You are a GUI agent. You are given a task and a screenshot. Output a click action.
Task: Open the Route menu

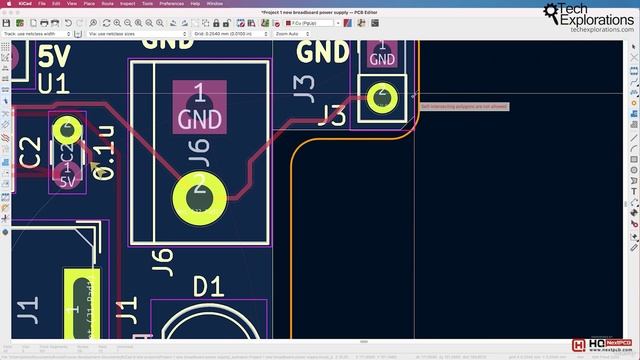[107, 4]
